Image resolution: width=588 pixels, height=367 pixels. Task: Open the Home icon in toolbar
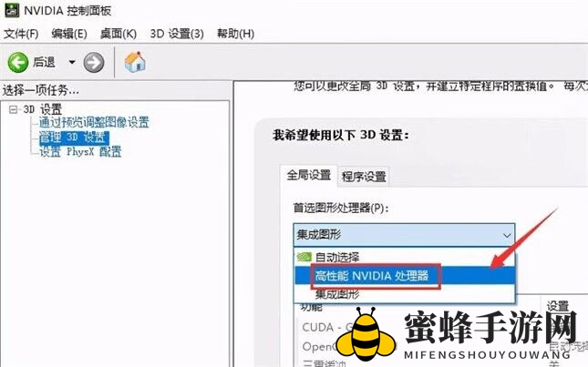point(135,62)
